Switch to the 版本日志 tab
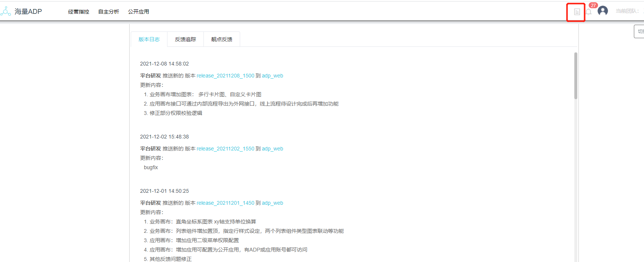Viewport: 644px width, 262px height. (x=149, y=39)
